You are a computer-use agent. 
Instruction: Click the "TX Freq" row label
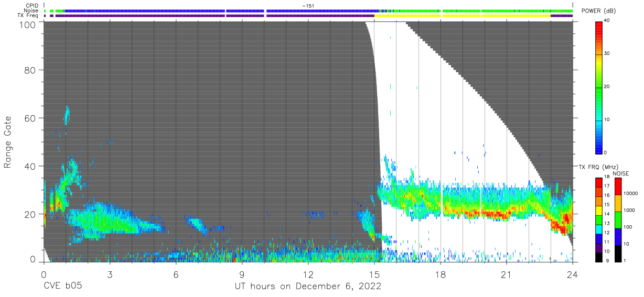(x=29, y=15)
